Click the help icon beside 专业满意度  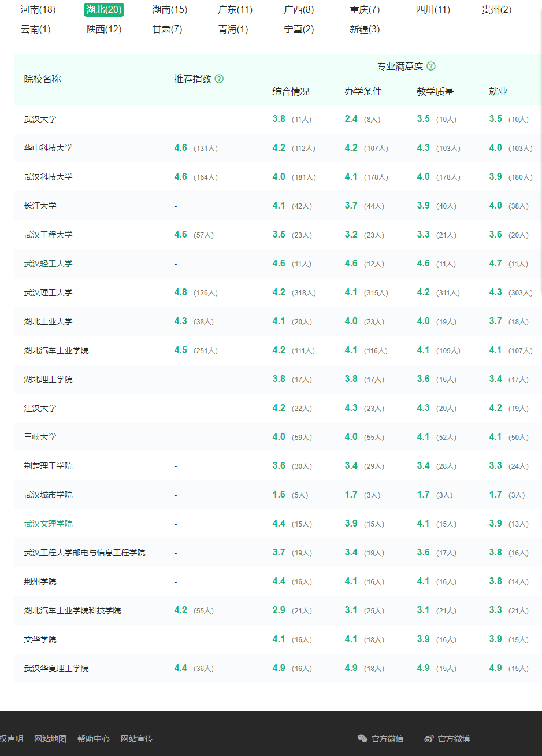click(431, 66)
